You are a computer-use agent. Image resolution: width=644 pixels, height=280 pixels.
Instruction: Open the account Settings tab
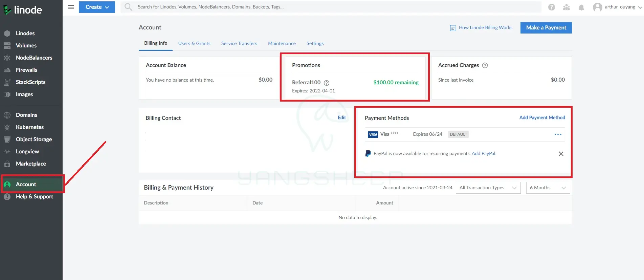(x=315, y=43)
